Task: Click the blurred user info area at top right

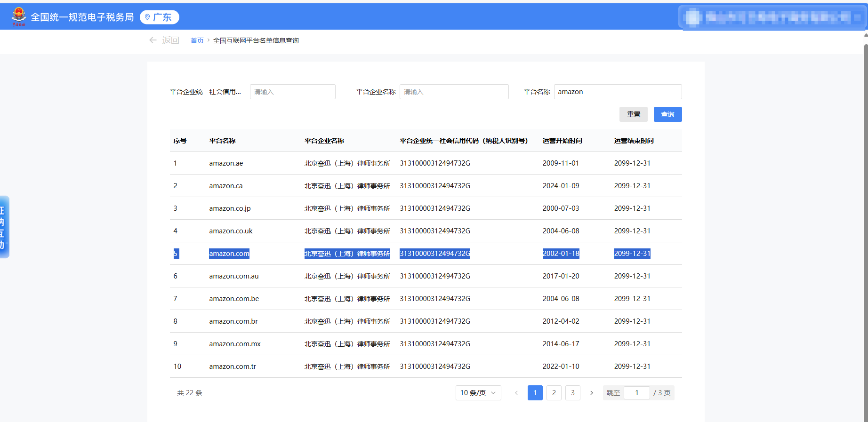Action: tap(772, 17)
